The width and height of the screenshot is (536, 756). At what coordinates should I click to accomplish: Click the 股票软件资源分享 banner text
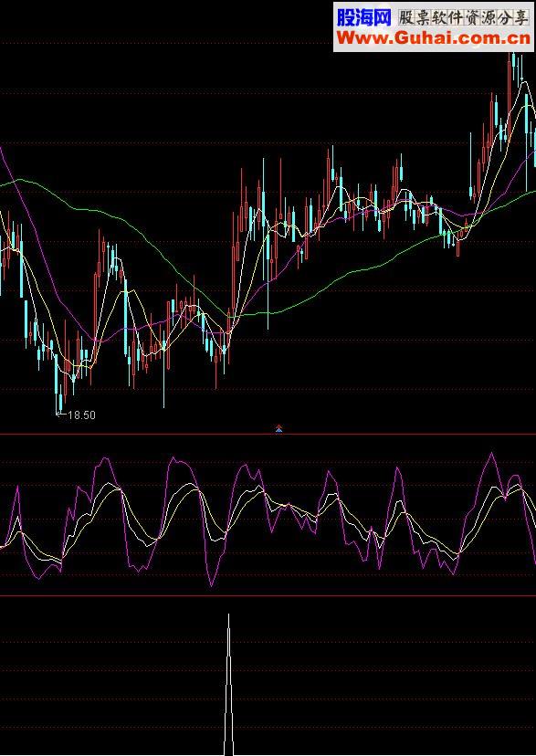[x=463, y=17]
